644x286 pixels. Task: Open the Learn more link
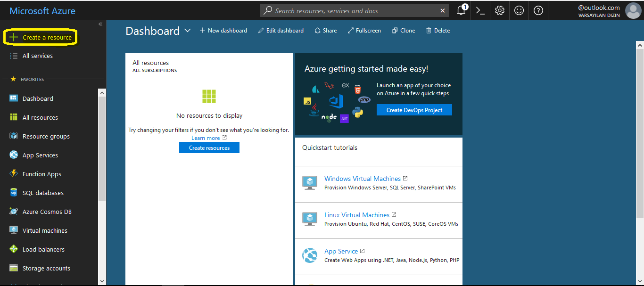pyautogui.click(x=206, y=138)
